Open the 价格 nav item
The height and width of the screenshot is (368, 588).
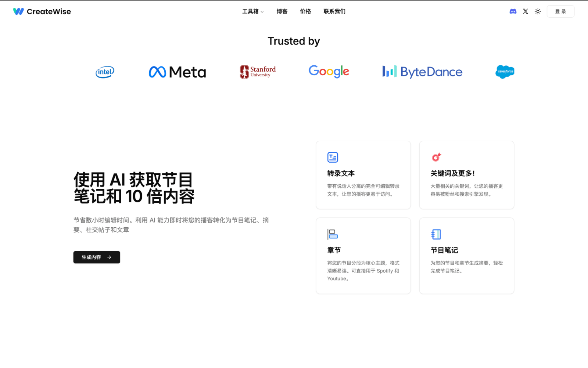305,11
